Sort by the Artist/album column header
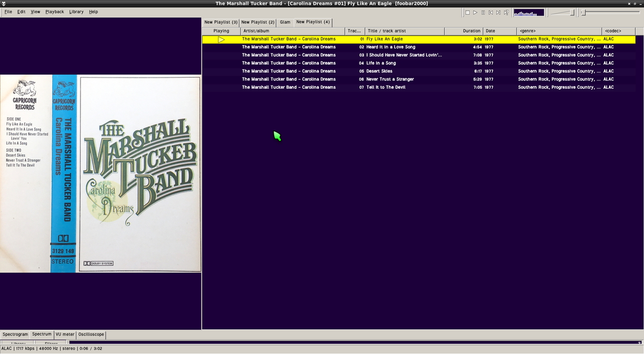This screenshot has height=354, width=644. point(293,31)
